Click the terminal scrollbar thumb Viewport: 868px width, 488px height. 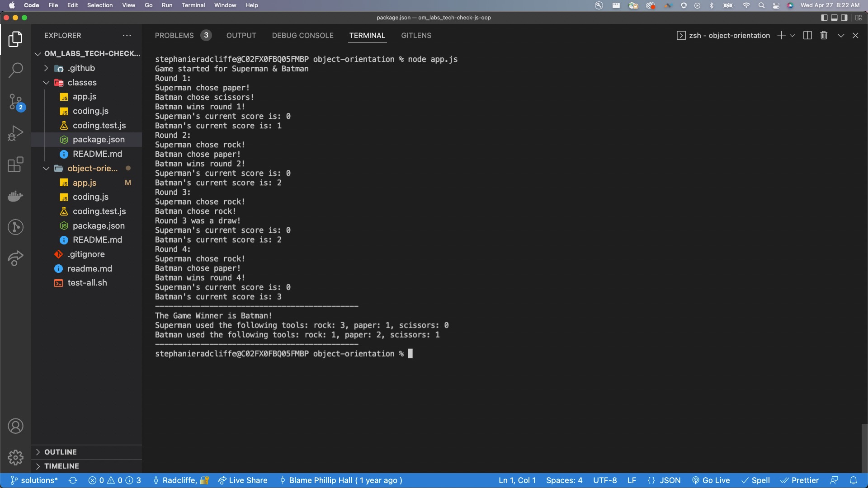pos(864,448)
